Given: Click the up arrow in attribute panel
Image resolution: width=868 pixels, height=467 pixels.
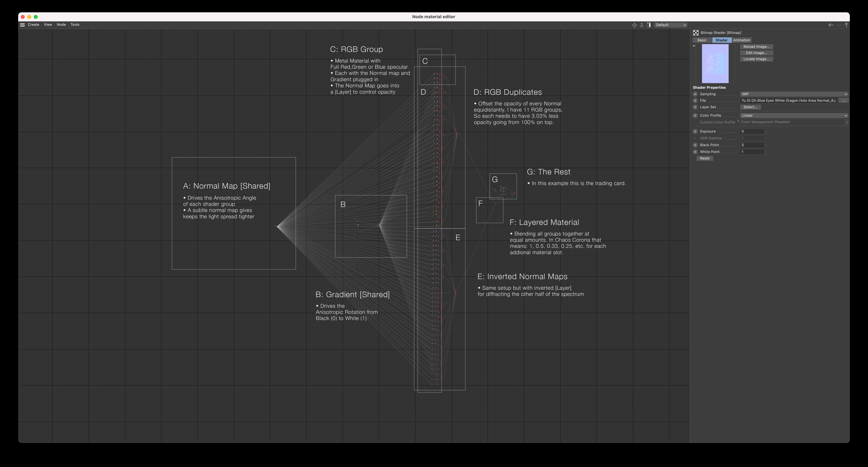Looking at the screenshot, I should point(846,25).
